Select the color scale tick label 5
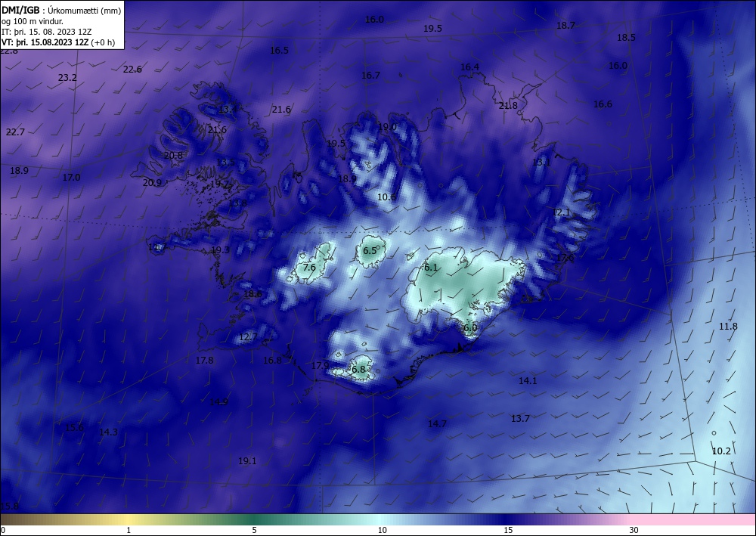The width and height of the screenshot is (756, 536). tap(254, 531)
